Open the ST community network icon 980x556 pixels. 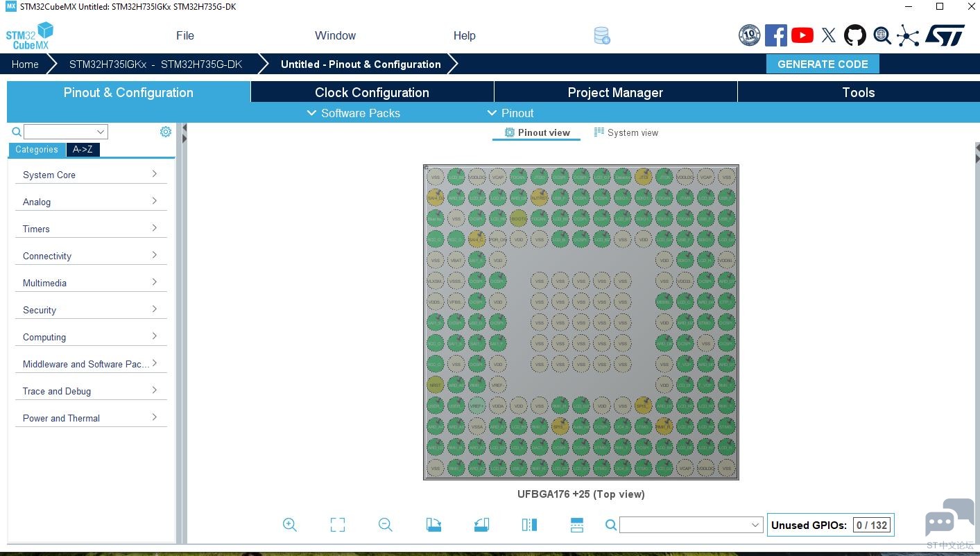coord(908,36)
